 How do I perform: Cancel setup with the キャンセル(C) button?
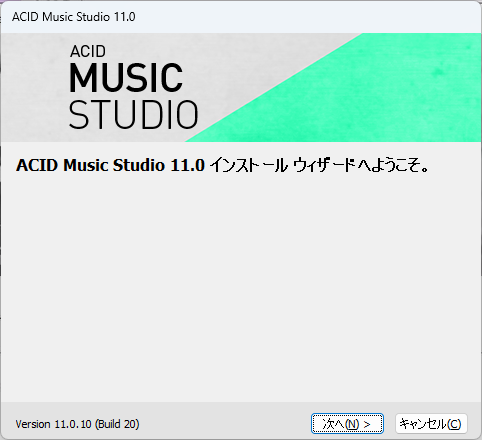(x=431, y=424)
